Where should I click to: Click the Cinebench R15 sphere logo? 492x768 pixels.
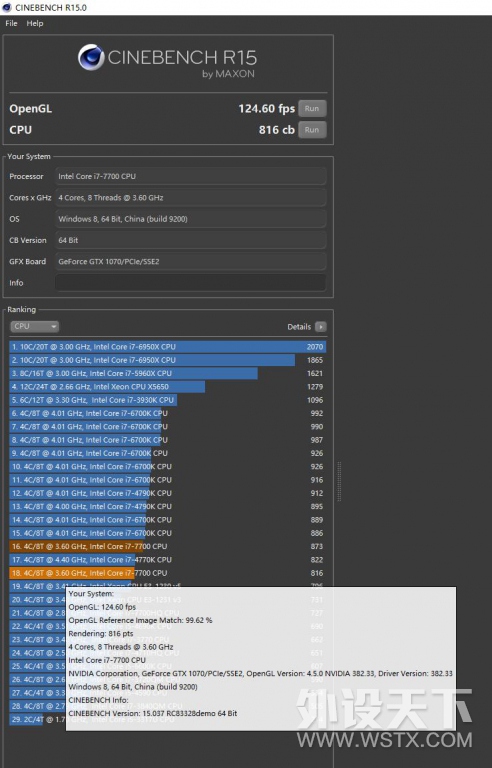point(91,57)
